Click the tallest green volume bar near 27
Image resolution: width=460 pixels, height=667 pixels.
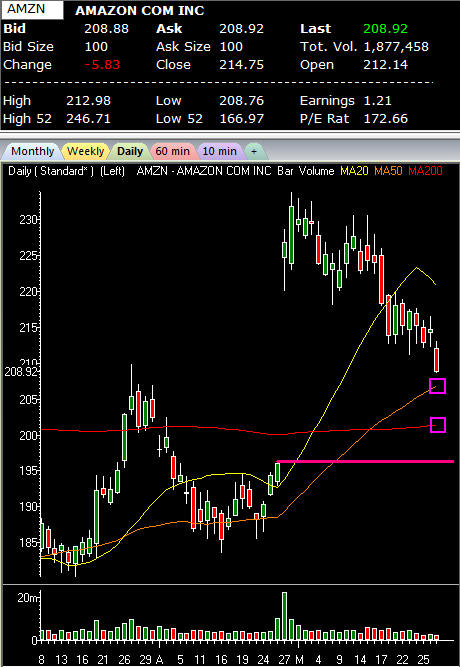(x=284, y=616)
